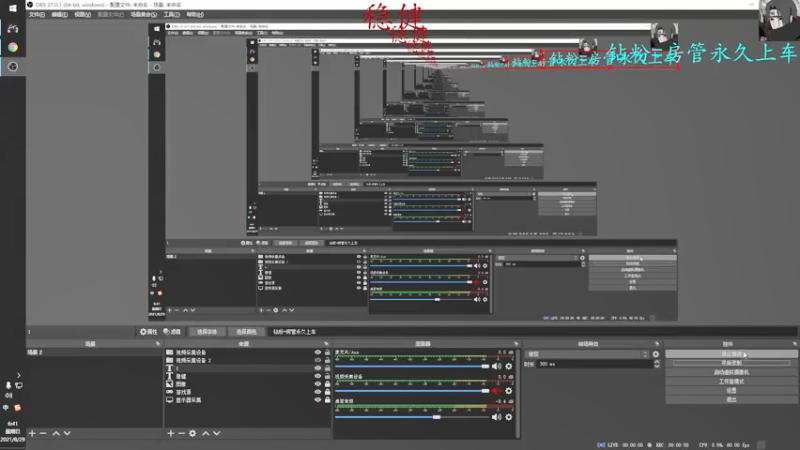
Task: Toggle visibility of the game capture source
Action: click(x=318, y=392)
